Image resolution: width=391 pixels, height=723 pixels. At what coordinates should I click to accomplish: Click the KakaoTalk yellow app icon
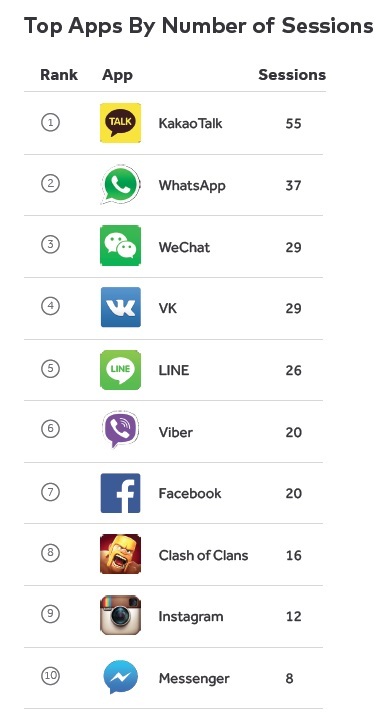pyautogui.click(x=120, y=123)
